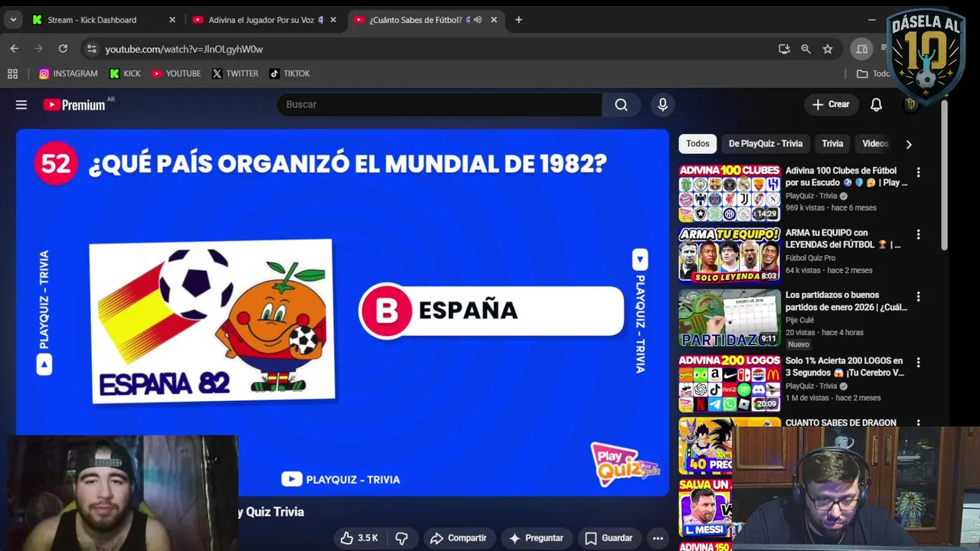Open ARMA tu EQUIPO video thumbnail
980x551 pixels.
click(x=730, y=255)
